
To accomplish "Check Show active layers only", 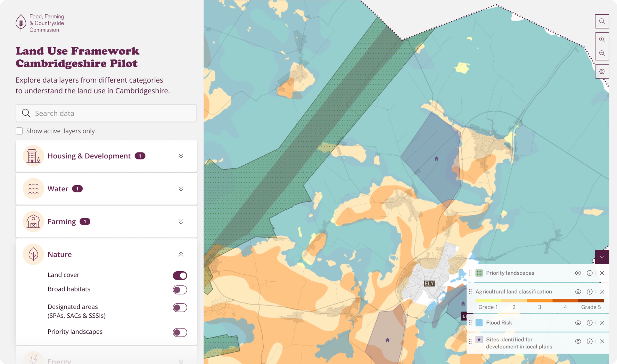I will [x=19, y=131].
